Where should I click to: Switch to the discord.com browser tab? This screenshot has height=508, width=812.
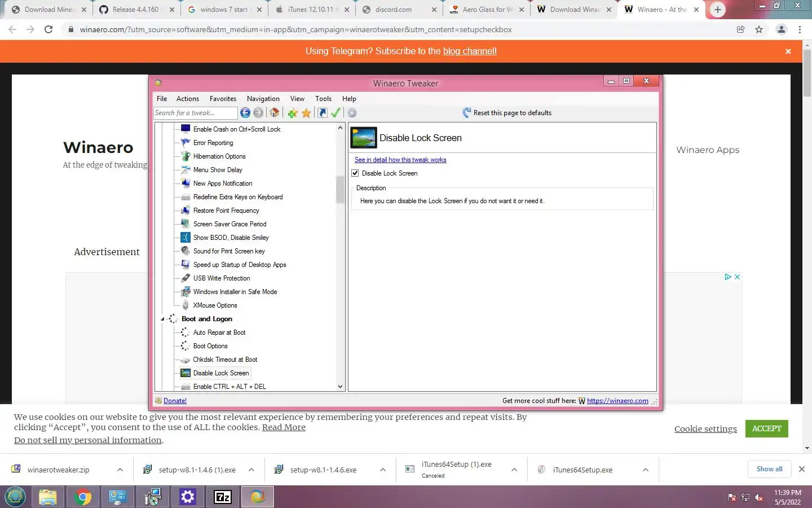400,10
